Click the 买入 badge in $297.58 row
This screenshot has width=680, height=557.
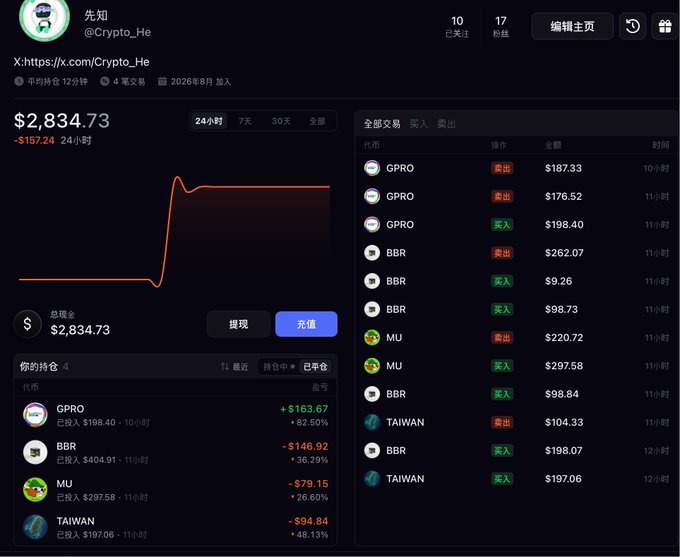502,366
